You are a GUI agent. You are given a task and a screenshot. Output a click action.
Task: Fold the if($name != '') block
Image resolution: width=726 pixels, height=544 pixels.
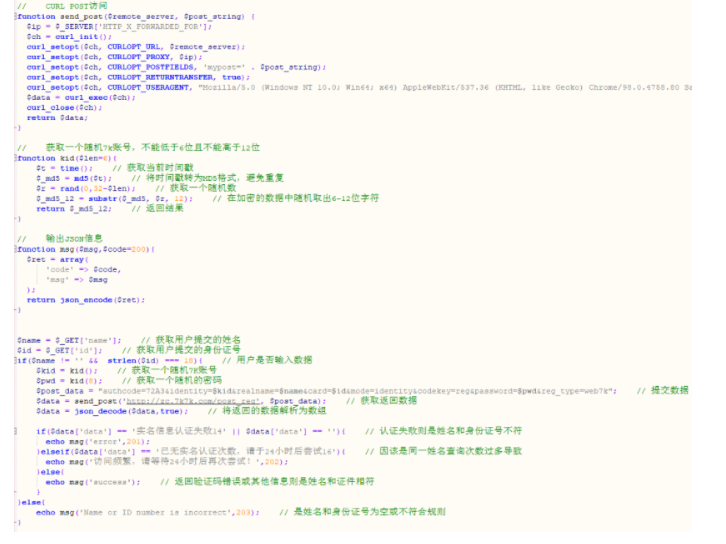click(16, 360)
